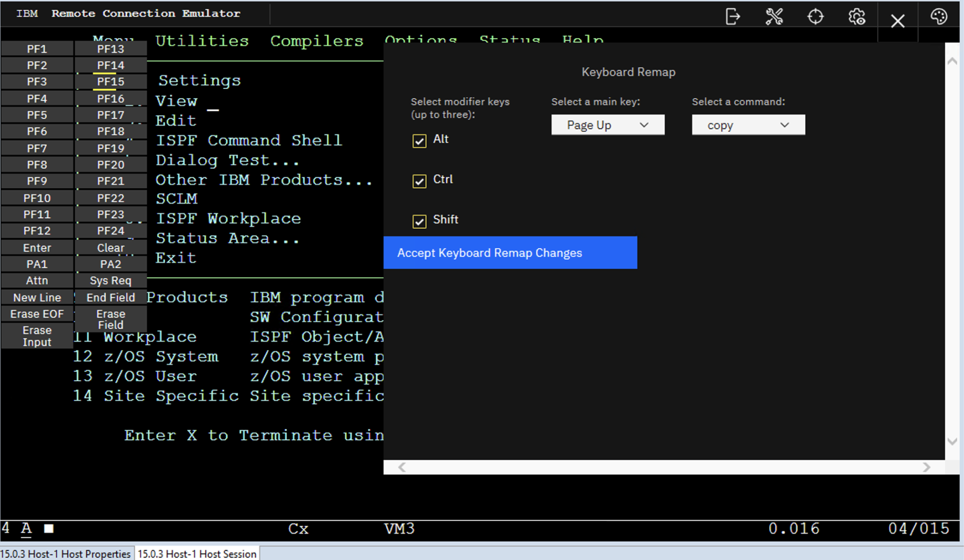Click the Erase EOF keypad key
964x560 pixels.
[x=37, y=314]
